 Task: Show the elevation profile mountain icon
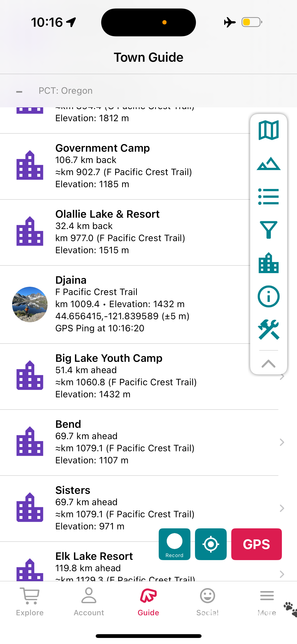pos(268,164)
